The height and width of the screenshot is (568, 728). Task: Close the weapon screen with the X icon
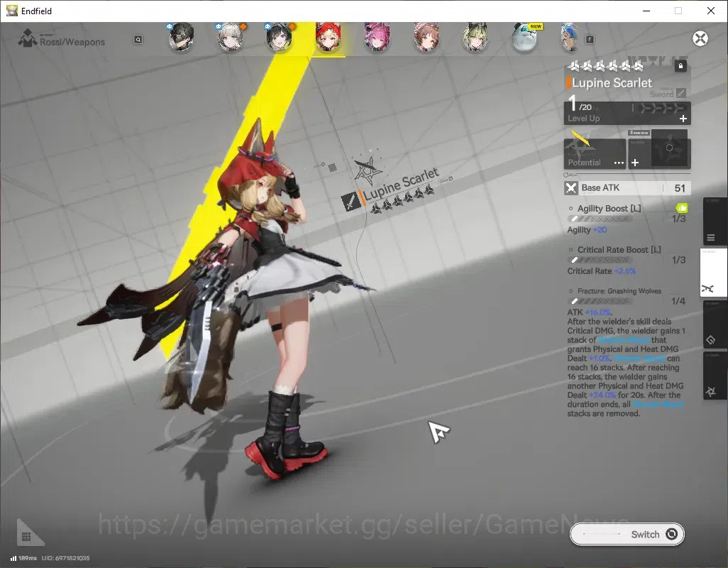(700, 38)
